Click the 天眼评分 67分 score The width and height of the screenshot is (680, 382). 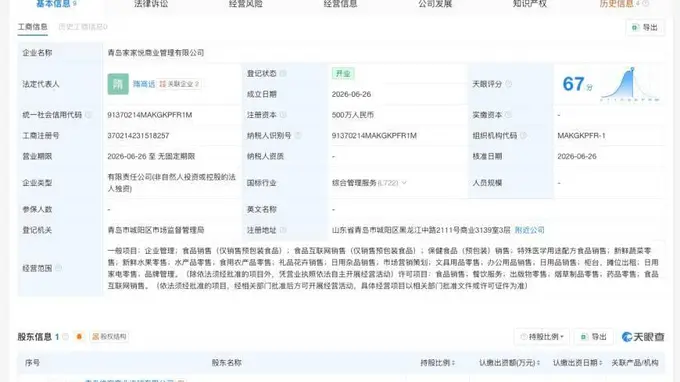577,84
